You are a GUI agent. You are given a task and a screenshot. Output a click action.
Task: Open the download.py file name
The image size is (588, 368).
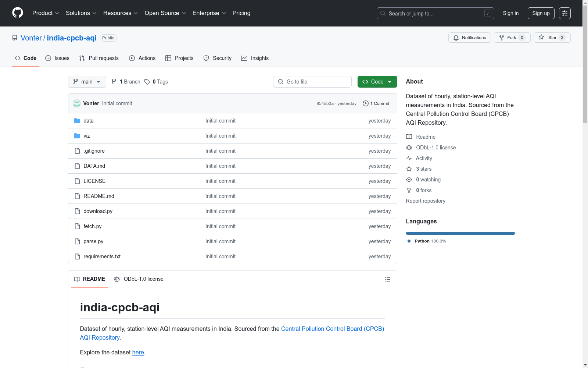(x=98, y=211)
